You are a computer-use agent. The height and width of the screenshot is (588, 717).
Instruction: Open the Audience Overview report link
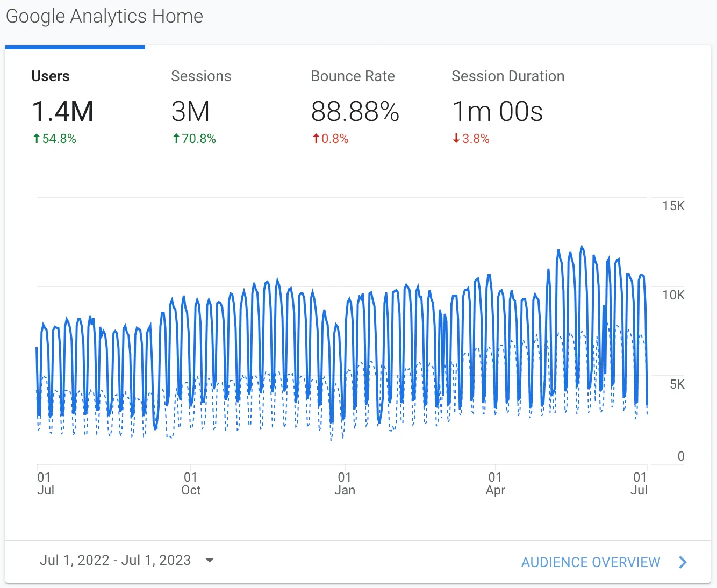point(591,562)
